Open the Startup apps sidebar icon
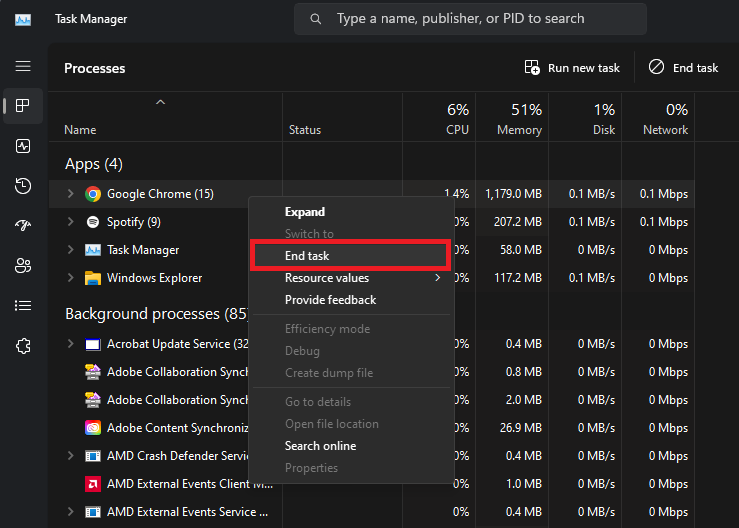This screenshot has height=528, width=739. click(x=23, y=226)
